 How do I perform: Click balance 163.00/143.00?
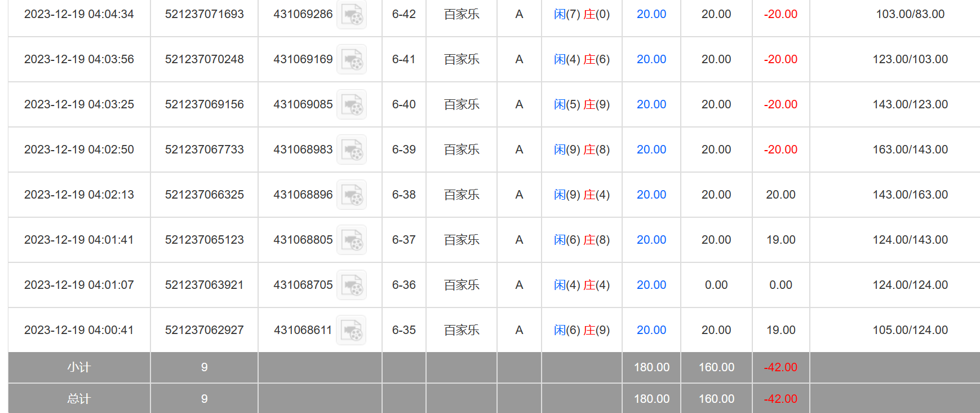click(910, 150)
